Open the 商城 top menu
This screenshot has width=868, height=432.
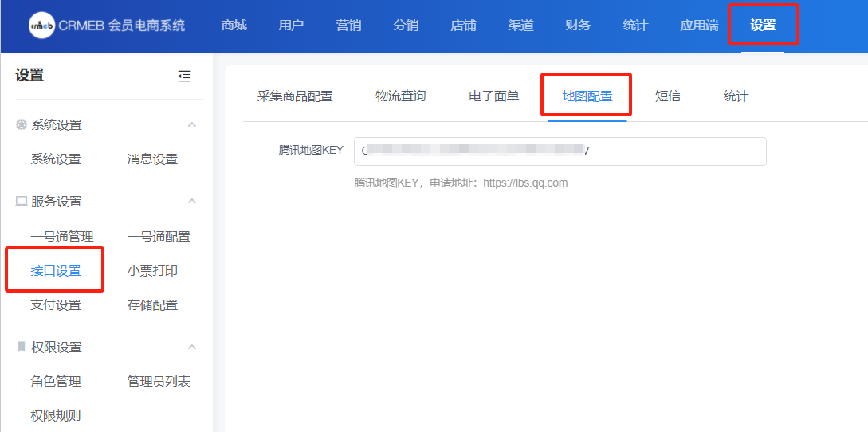pos(234,26)
